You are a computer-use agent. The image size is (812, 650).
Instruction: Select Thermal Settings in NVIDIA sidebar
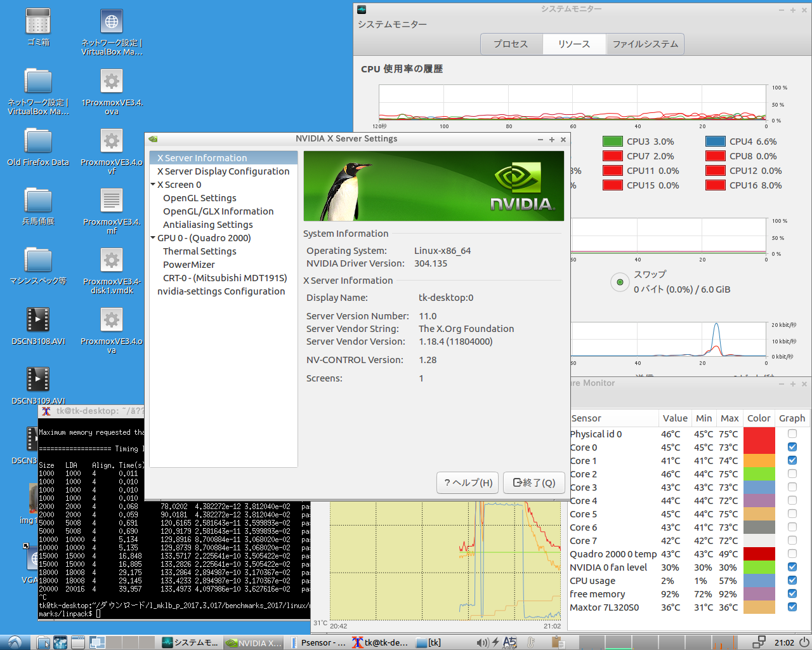coord(199,251)
